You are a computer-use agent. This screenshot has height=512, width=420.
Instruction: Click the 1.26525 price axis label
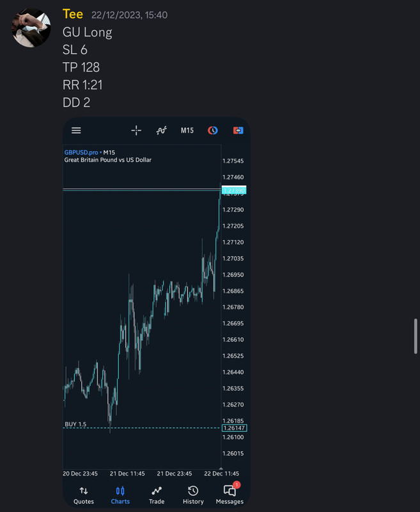(233, 356)
